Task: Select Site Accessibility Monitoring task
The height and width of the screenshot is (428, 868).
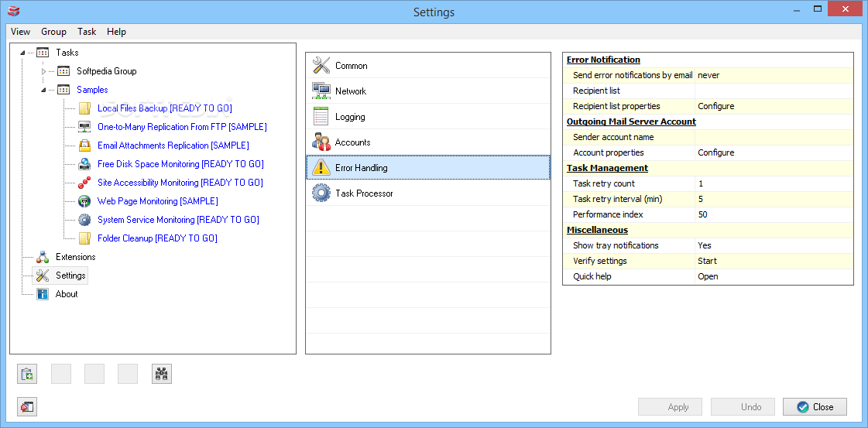Action: point(180,183)
